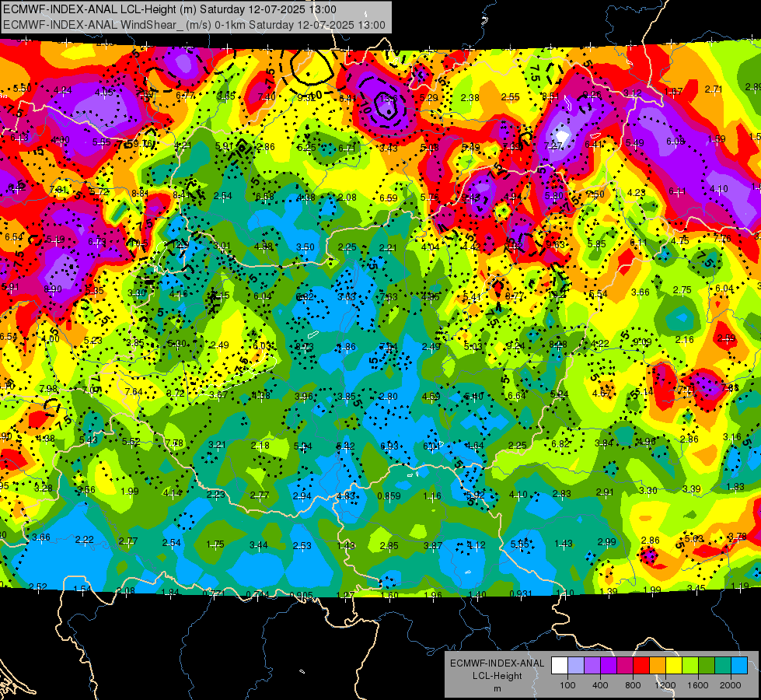
Task: Pick the yellow legend color swatch
Action: pos(674,666)
